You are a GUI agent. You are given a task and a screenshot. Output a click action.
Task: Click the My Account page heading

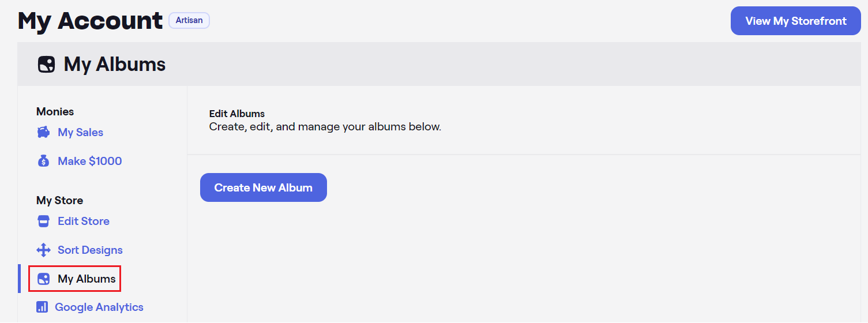click(90, 21)
